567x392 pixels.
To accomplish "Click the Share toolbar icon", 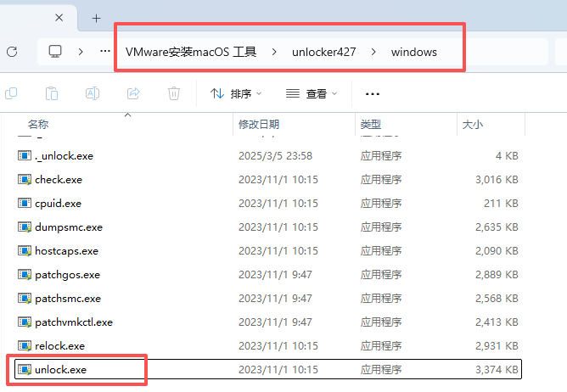I will point(133,93).
